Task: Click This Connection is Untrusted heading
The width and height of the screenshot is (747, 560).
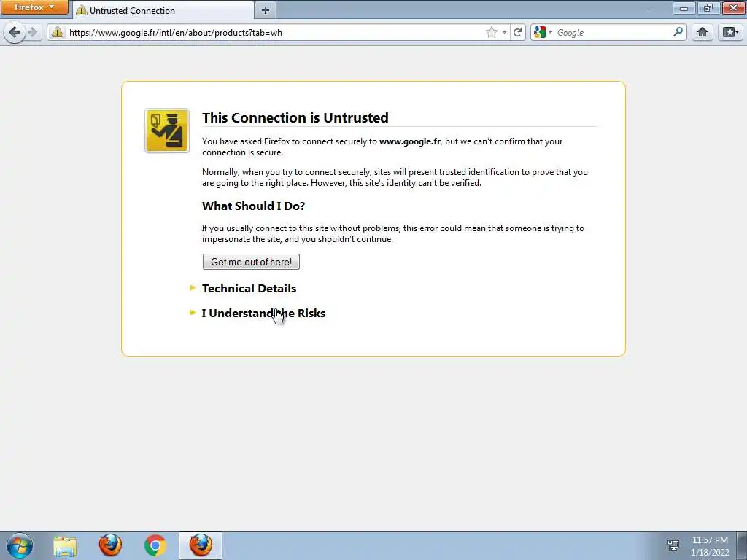Action: (x=295, y=117)
